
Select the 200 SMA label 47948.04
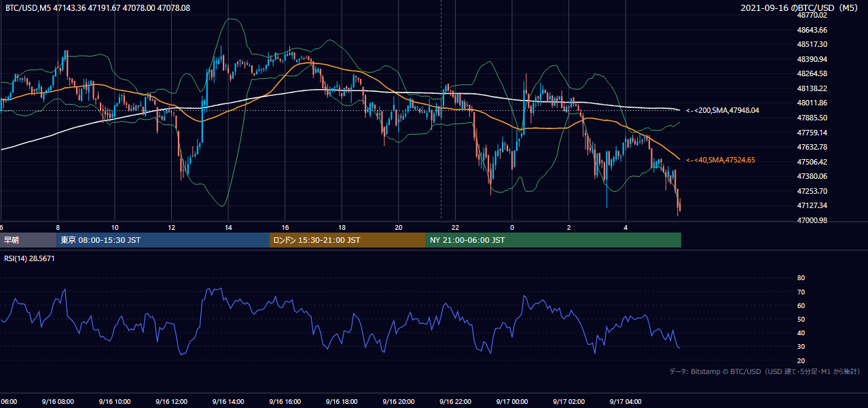point(723,110)
